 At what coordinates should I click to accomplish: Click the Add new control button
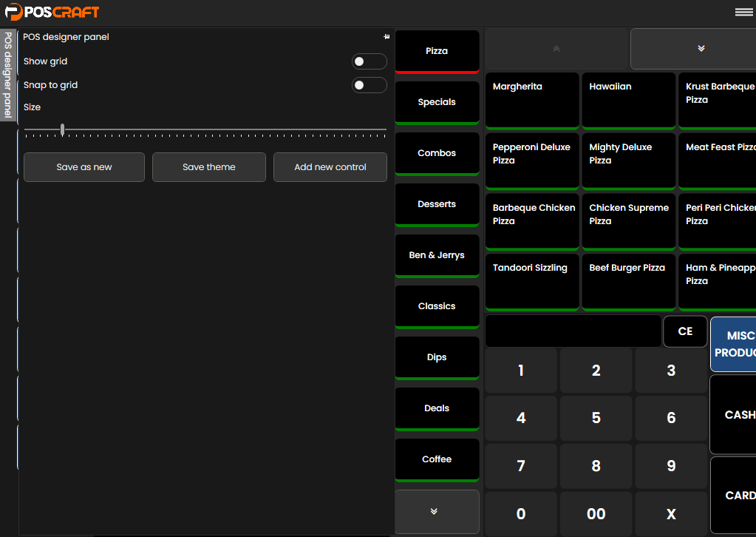click(330, 167)
